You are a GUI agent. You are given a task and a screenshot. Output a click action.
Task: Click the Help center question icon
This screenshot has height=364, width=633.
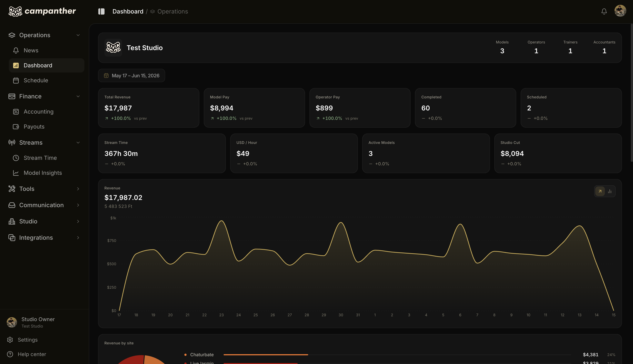point(10,355)
